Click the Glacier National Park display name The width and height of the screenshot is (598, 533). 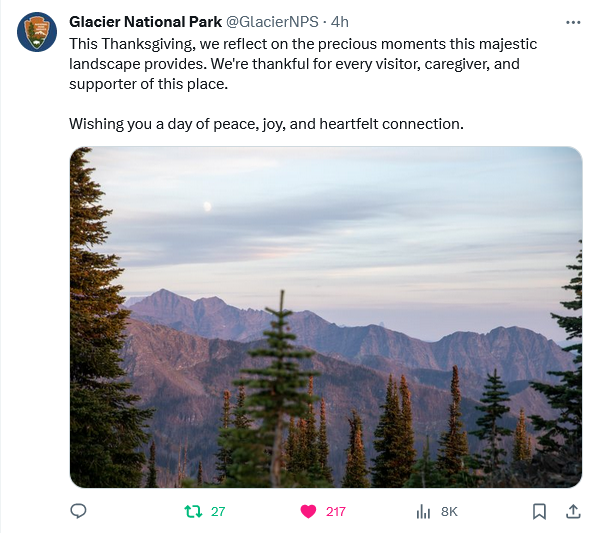(x=145, y=22)
